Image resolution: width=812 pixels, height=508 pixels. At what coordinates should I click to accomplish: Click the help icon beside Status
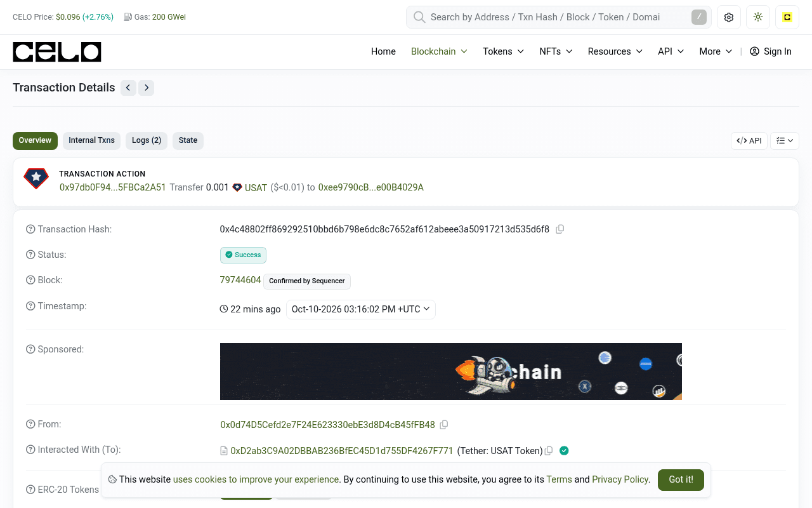tap(30, 255)
